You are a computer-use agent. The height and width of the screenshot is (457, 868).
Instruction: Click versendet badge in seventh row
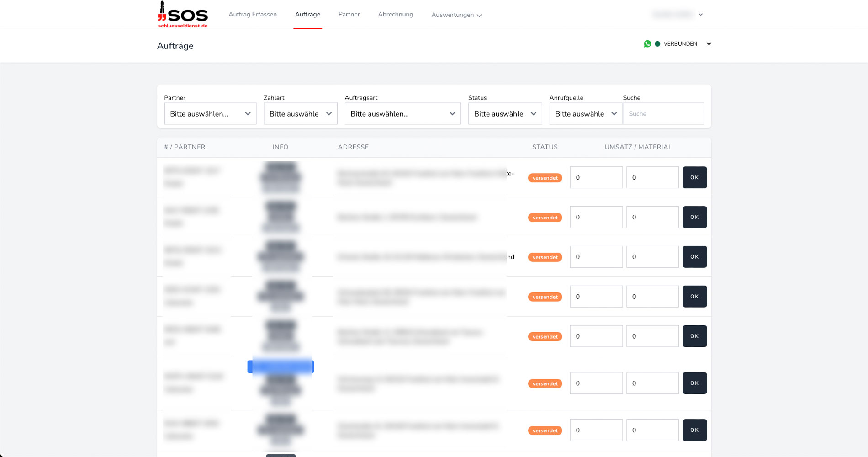pos(545,430)
